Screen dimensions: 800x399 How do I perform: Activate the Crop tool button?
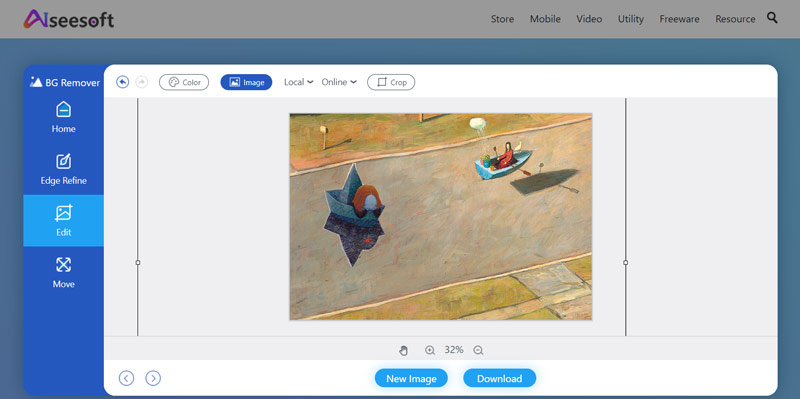coord(391,82)
